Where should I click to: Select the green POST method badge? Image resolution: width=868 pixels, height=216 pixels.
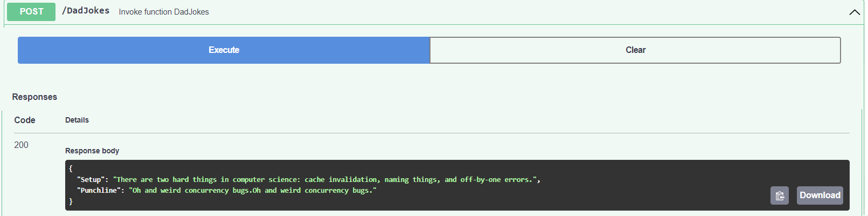click(31, 11)
